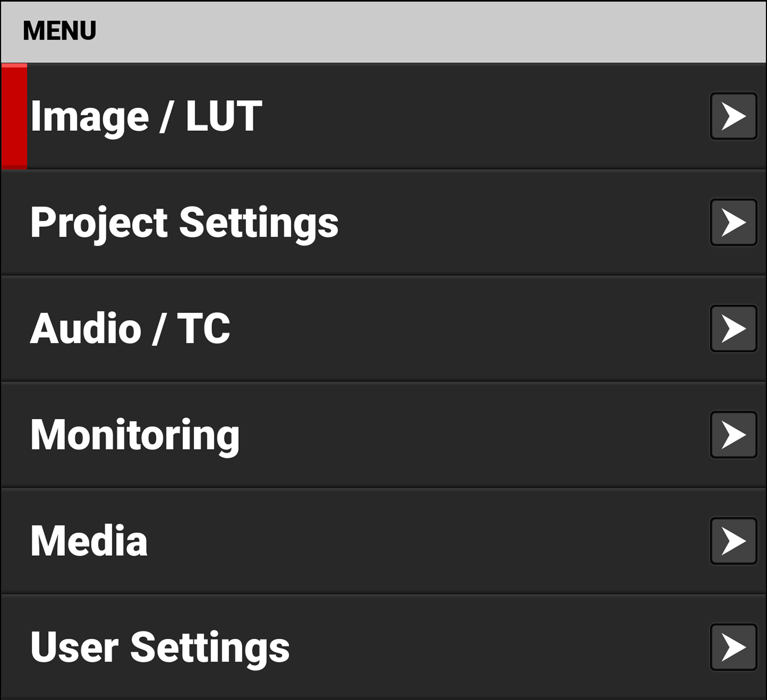Tap the arrow icon for Audio / TC
This screenshot has width=767, height=700.
(x=733, y=328)
